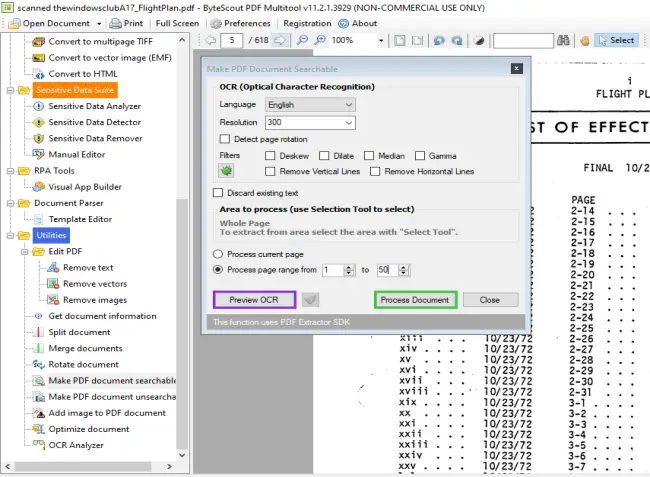The height and width of the screenshot is (477, 650).
Task: Select Remove text utility
Action: [x=88, y=268]
